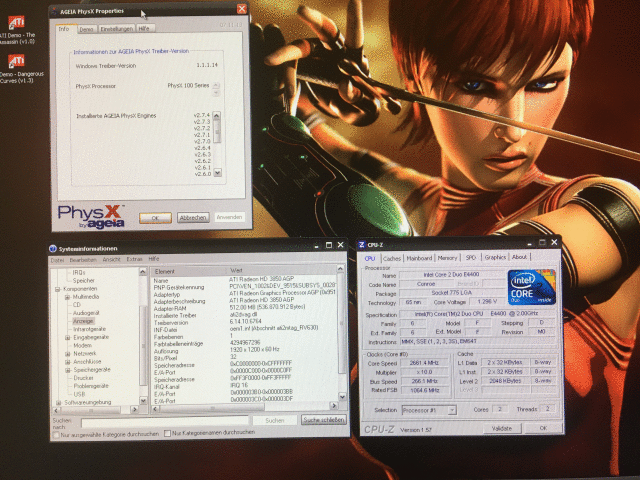Expand the Multimedia tree node
This screenshot has width=640, height=480.
(x=67, y=297)
